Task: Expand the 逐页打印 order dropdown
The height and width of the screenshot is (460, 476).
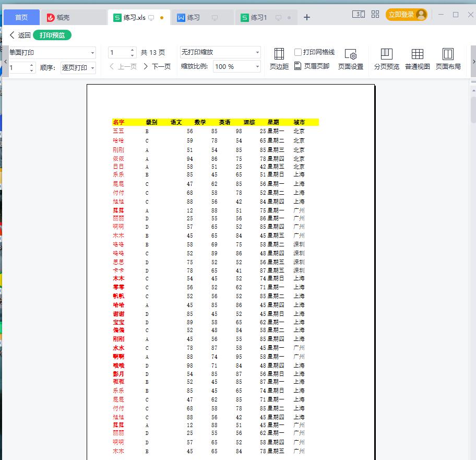Action: click(92, 68)
